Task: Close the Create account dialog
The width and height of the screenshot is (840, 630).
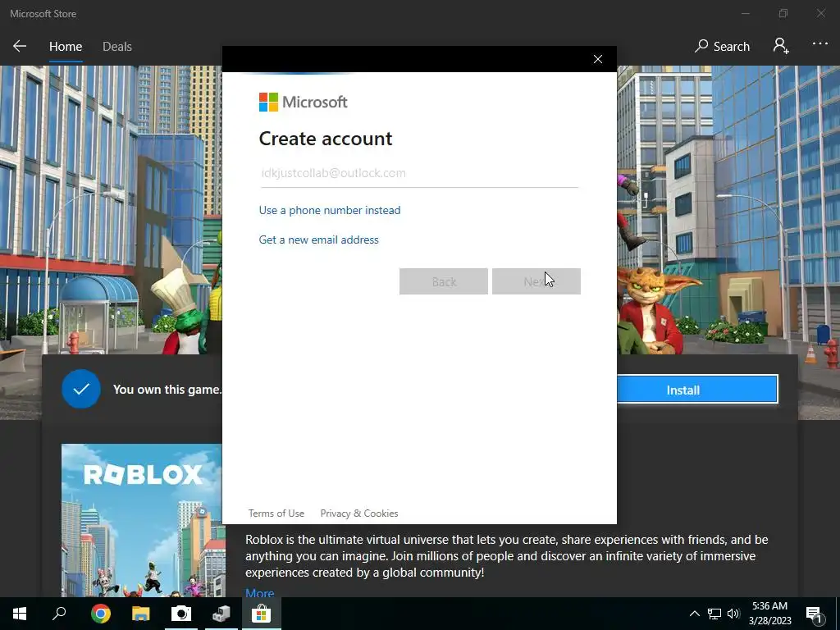Action: [598, 59]
